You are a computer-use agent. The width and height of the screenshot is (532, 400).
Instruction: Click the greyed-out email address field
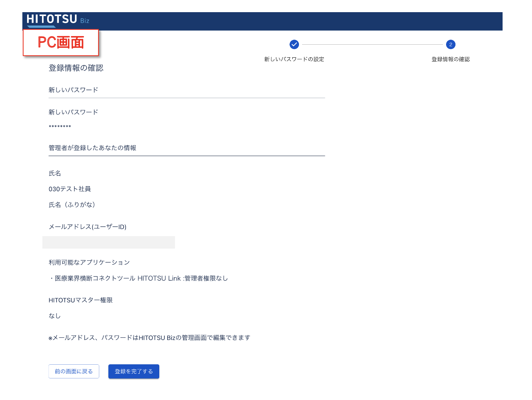pyautogui.click(x=109, y=242)
